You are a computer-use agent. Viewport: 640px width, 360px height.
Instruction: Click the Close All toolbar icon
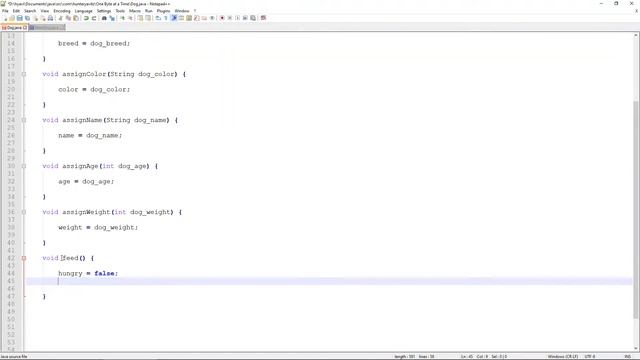coord(43,18)
